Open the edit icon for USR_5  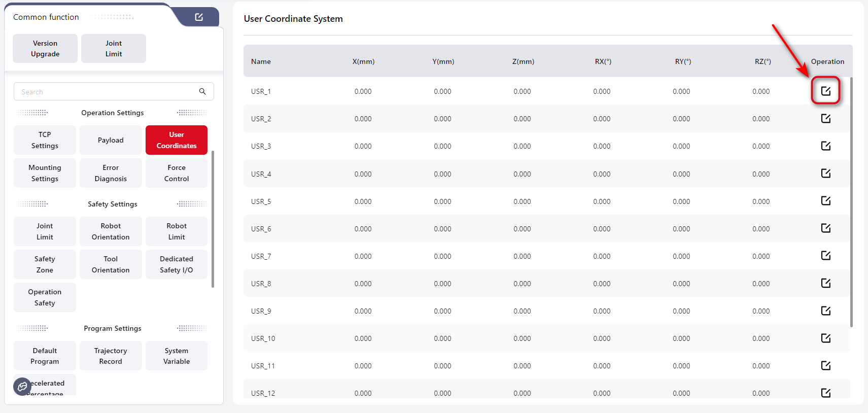pyautogui.click(x=825, y=201)
